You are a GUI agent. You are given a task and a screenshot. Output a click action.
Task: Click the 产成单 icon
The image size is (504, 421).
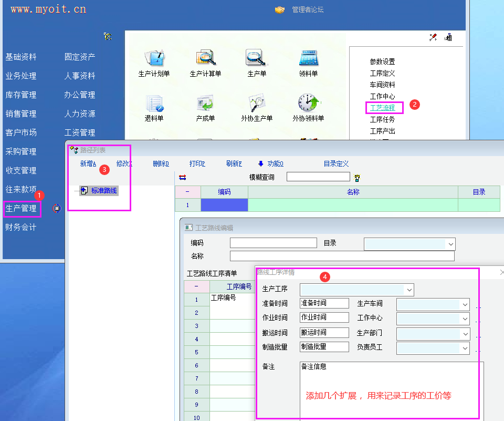[x=205, y=103]
